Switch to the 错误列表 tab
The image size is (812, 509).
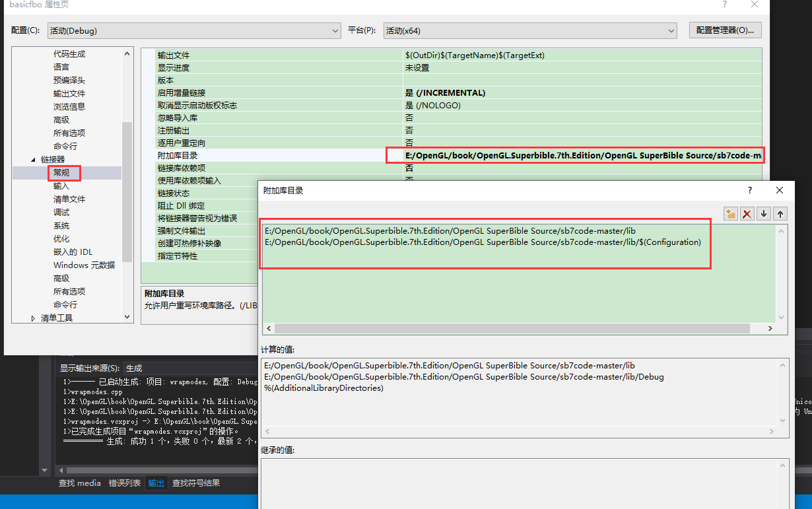click(125, 483)
